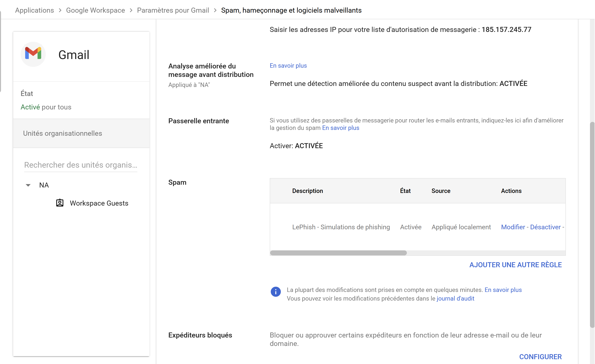The image size is (595, 364).
Task: Click the chevron after Paramètres pour Gmail
Action: point(215,10)
